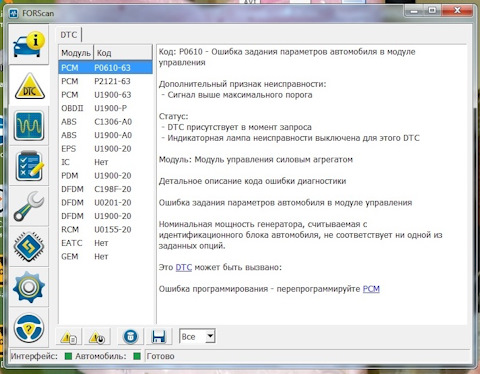The image size is (480, 374).
Task: Select the PCM P2121-63 row
Action: [106, 81]
